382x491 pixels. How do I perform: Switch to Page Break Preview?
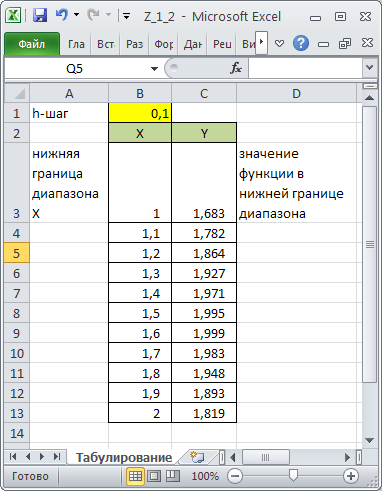click(172, 476)
